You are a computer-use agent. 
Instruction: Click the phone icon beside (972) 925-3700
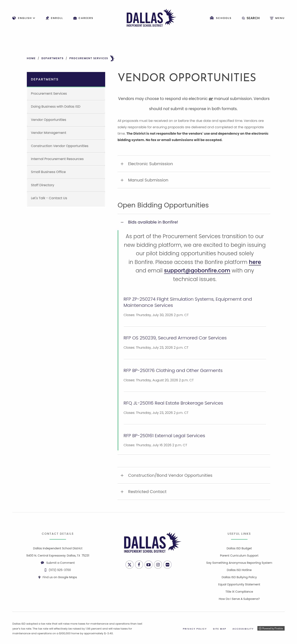pos(45,570)
